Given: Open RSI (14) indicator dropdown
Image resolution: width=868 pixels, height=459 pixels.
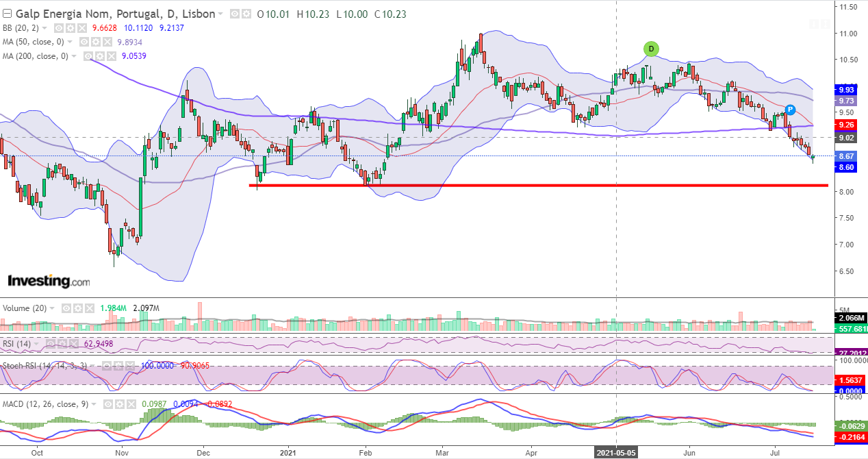Looking at the screenshot, I should coord(36,344).
